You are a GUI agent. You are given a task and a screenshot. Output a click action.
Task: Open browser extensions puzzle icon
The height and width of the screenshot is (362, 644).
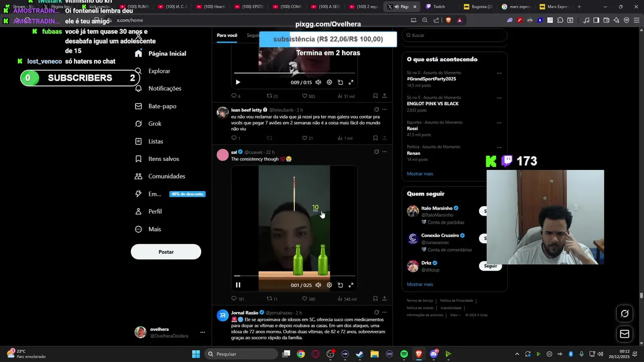560,20
